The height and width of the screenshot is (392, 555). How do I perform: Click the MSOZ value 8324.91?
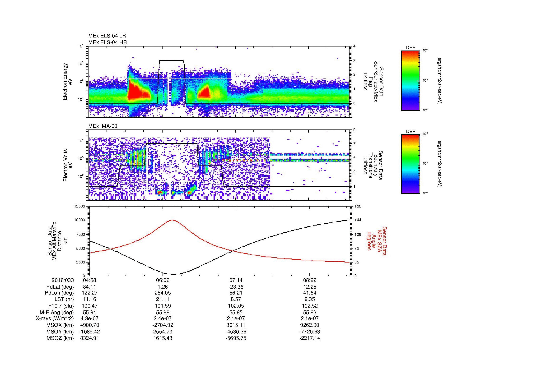click(90, 338)
